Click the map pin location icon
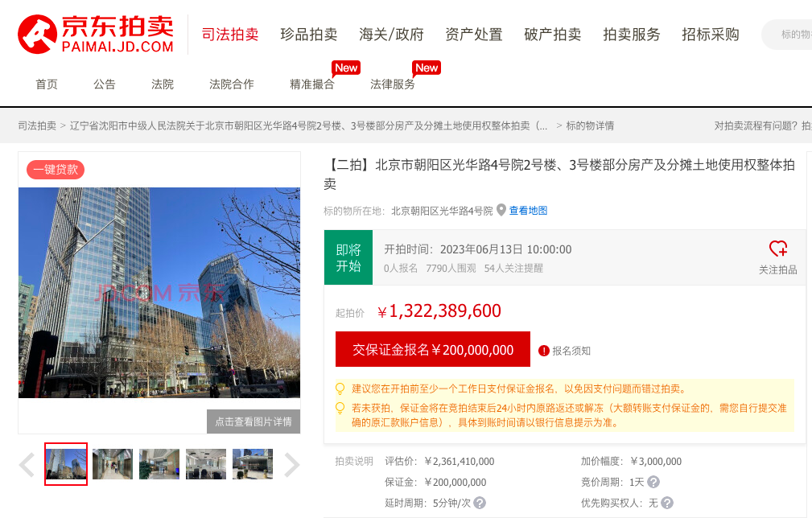This screenshot has width=812, height=518. click(x=501, y=211)
